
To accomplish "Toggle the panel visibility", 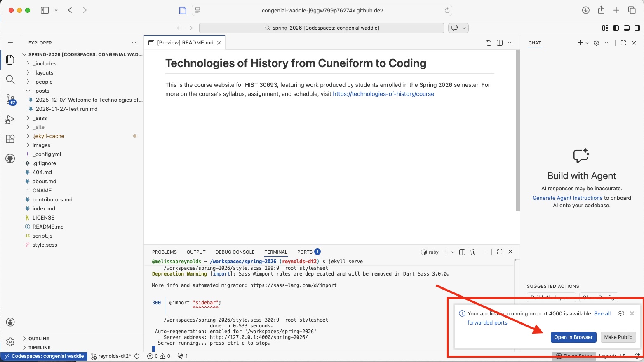I will (627, 28).
